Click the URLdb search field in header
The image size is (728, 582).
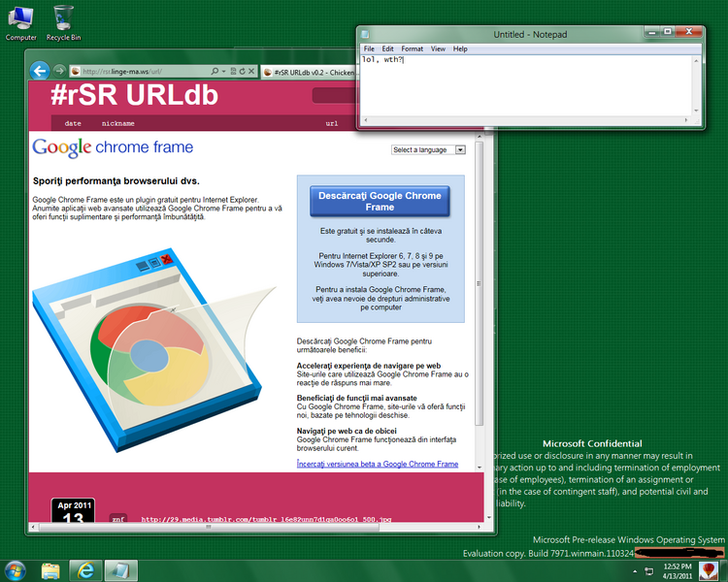pos(334,96)
